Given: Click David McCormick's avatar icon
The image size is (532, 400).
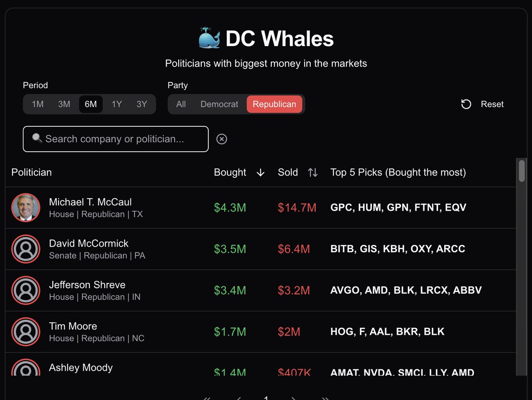Looking at the screenshot, I should click(26, 249).
